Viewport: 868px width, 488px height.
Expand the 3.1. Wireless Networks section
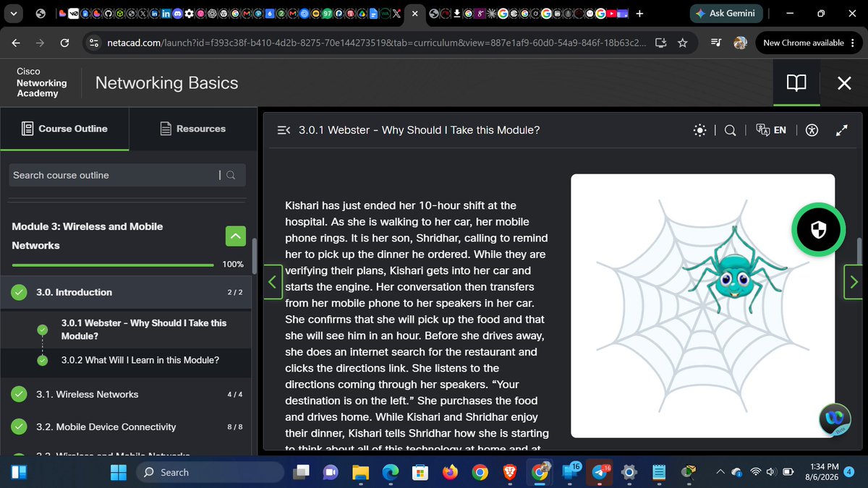pyautogui.click(x=126, y=394)
